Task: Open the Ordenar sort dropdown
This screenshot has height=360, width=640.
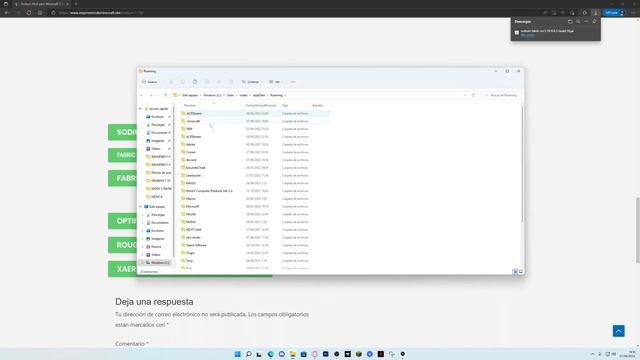Action: point(251,82)
